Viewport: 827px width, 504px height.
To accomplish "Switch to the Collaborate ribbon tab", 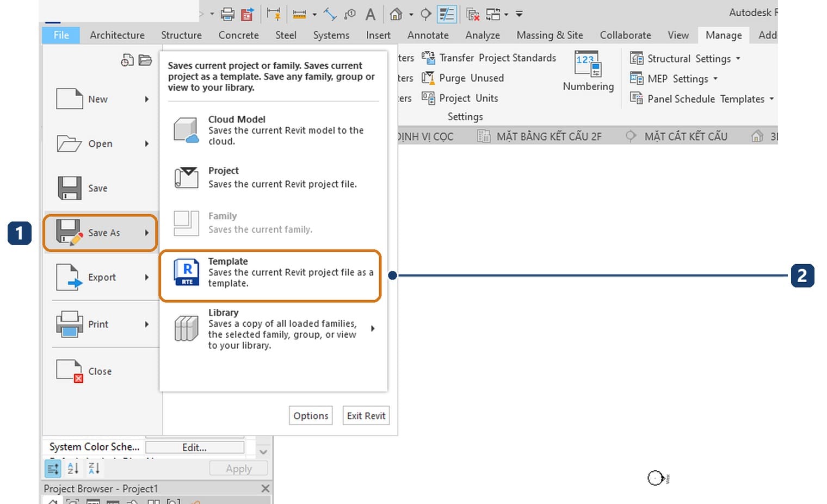I will coord(625,35).
